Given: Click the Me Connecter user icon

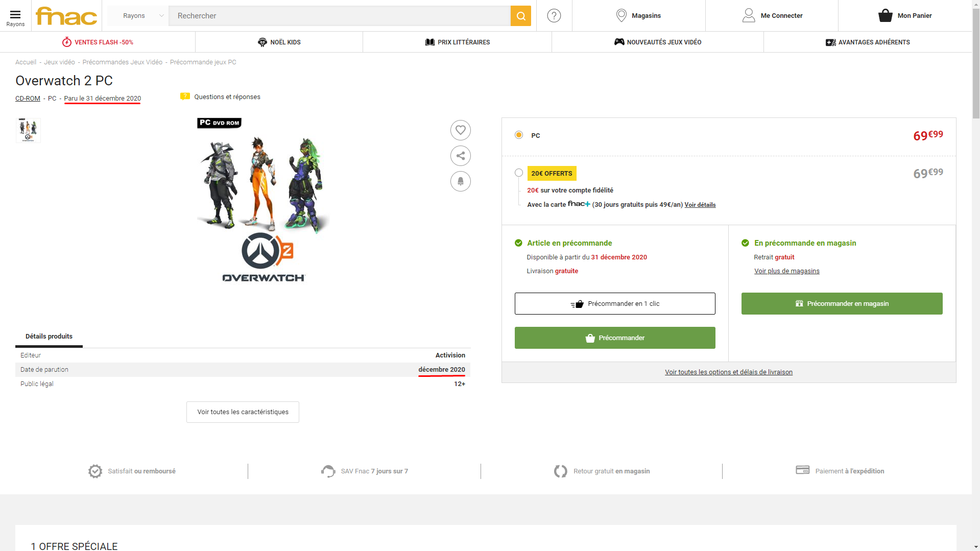Looking at the screenshot, I should click(748, 16).
